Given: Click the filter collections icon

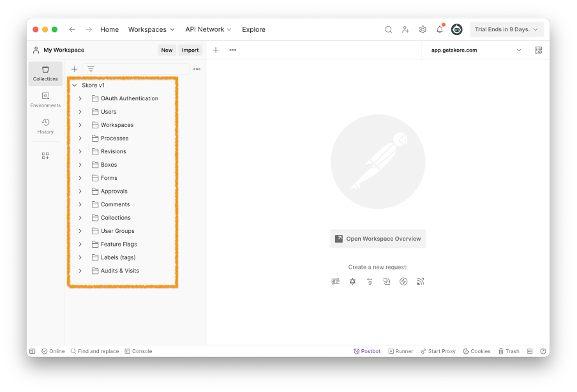Looking at the screenshot, I should (x=91, y=69).
